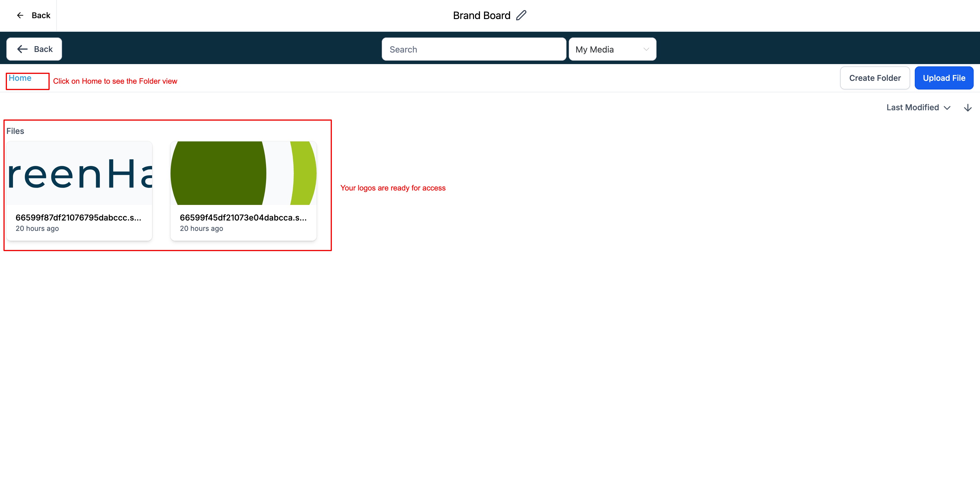Open the GreenHa text logo thumbnail
The width and height of the screenshot is (980, 482).
coord(80,173)
